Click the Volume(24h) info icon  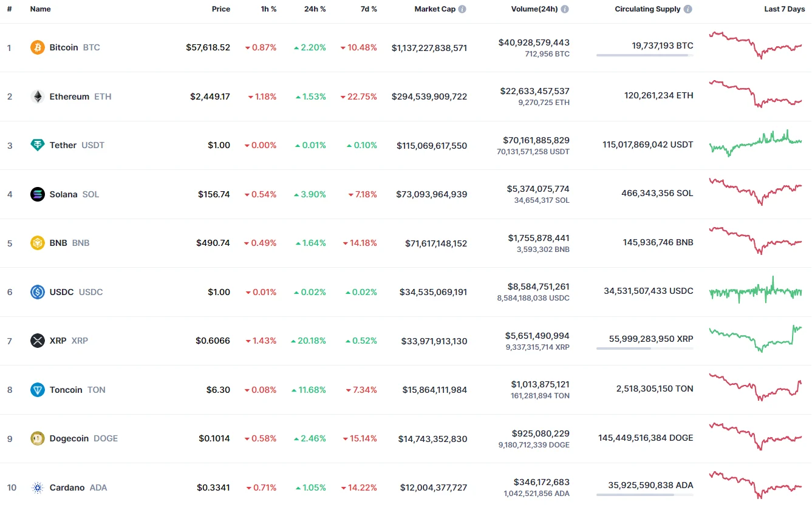click(x=565, y=9)
